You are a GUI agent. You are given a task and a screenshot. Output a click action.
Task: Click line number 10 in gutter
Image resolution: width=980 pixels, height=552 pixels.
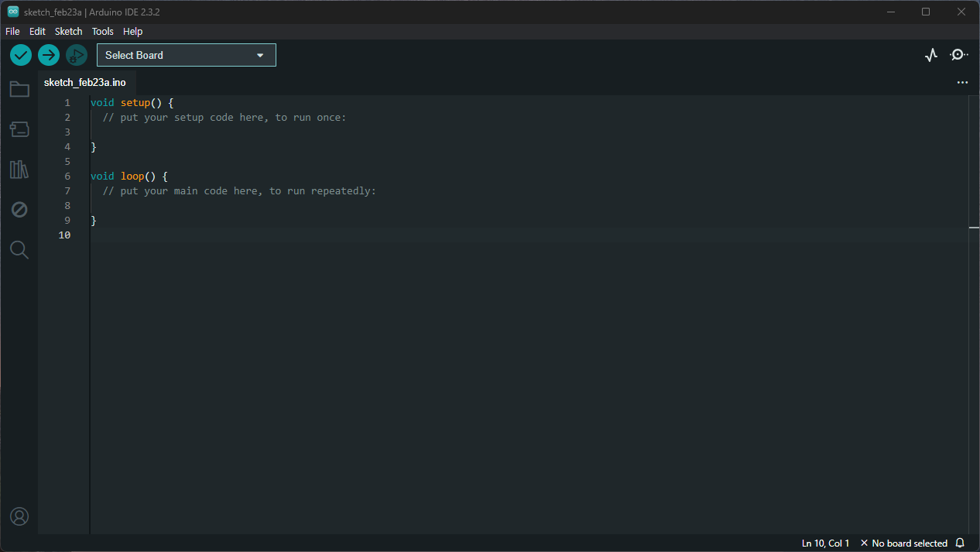click(x=64, y=235)
